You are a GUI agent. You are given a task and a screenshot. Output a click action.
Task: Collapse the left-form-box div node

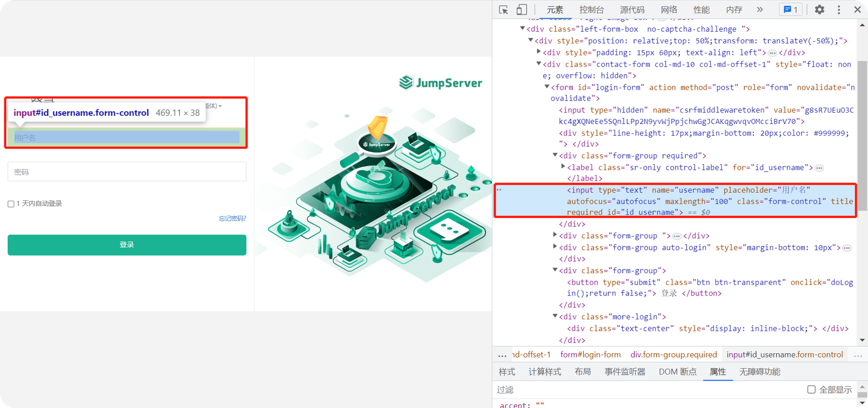[x=523, y=29]
